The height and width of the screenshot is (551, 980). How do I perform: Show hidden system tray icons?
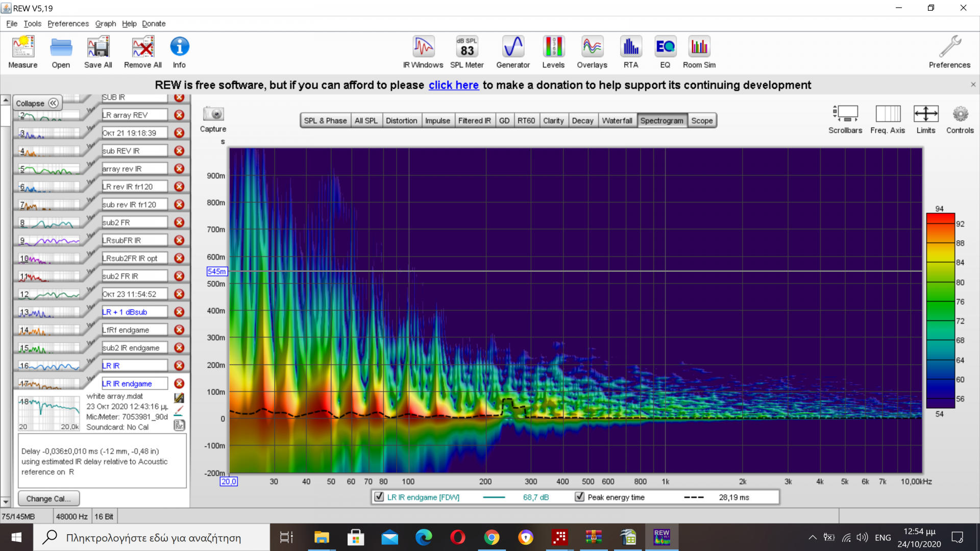coord(812,537)
